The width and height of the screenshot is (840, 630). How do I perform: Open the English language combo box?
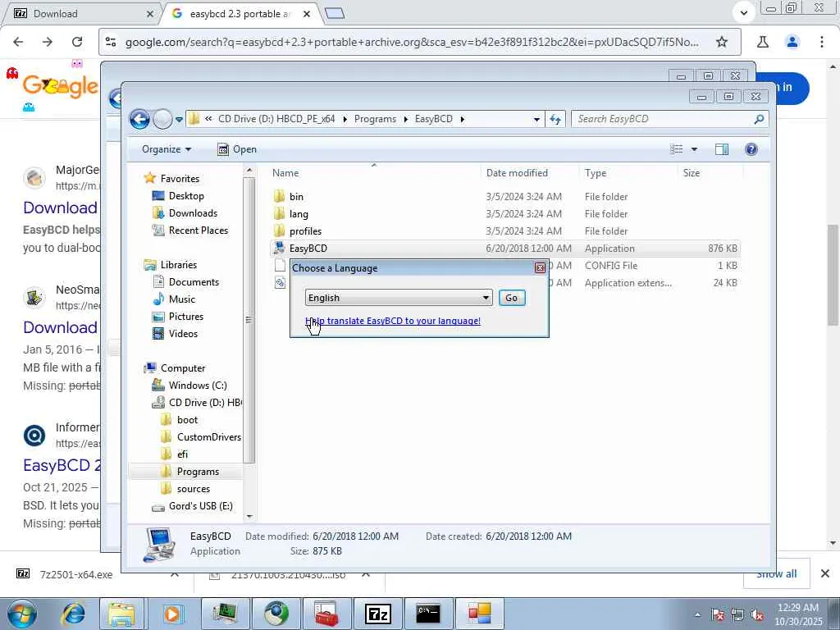[x=399, y=298]
